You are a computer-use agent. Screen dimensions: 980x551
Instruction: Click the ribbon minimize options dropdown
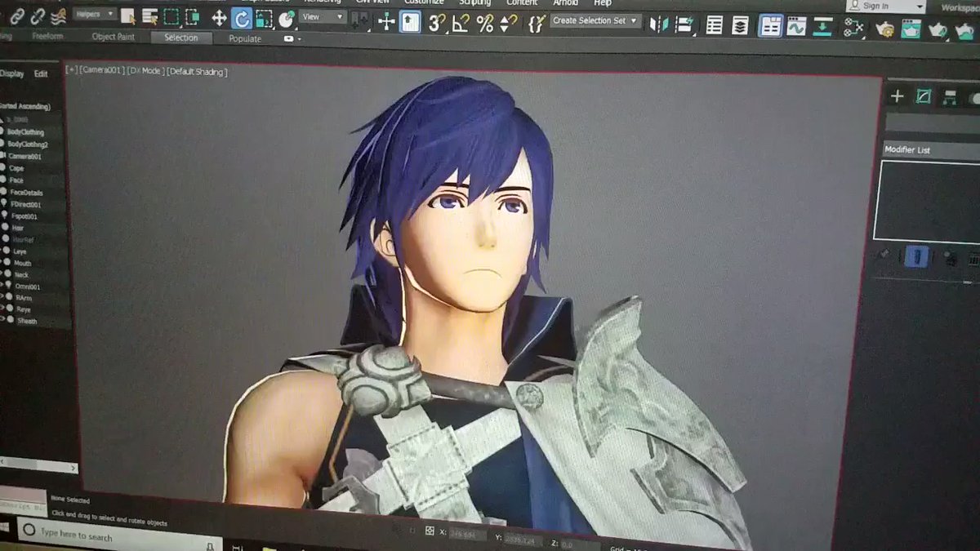(292, 38)
